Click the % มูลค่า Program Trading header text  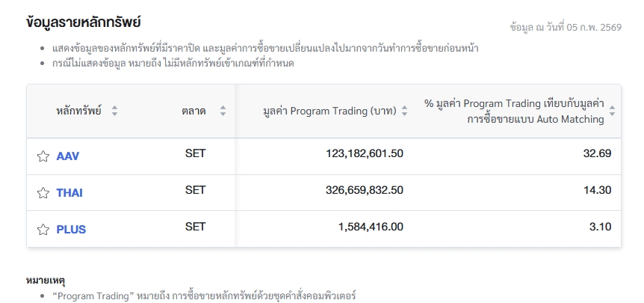pos(514,111)
